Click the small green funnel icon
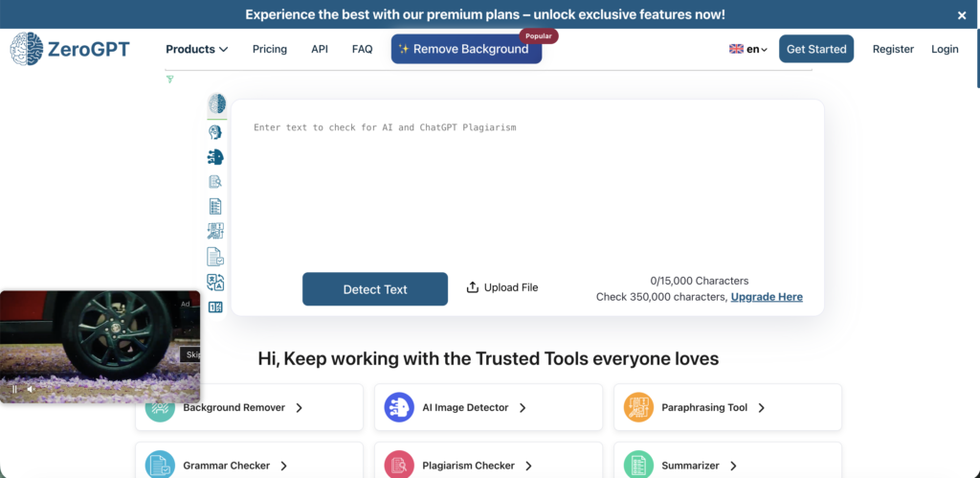The image size is (980, 478). coord(170,80)
